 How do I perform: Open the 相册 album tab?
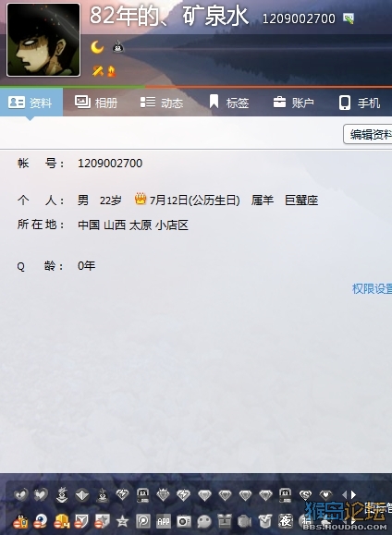[x=96, y=103]
